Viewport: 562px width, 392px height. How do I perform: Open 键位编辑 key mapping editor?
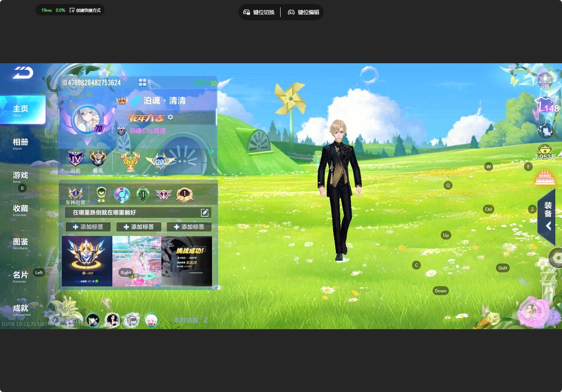click(x=304, y=12)
